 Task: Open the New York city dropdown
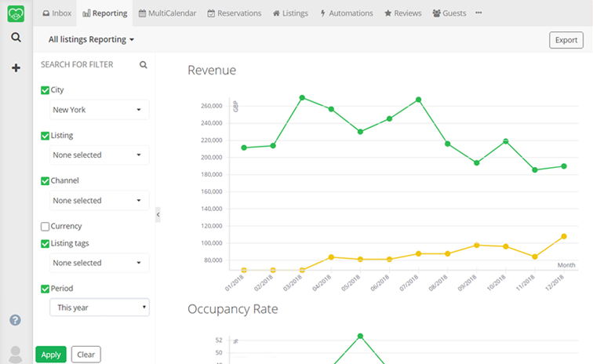[x=99, y=110]
